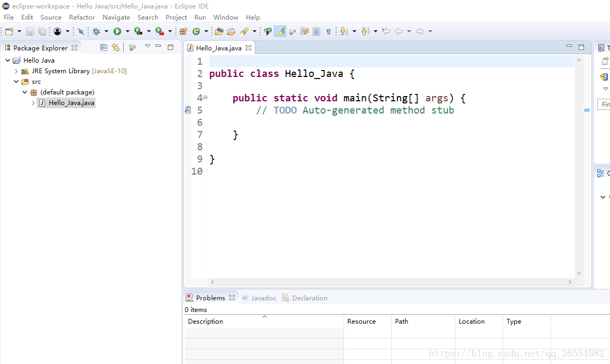Select Hello_Java.java in Package Explorer
This screenshot has height=364, width=610.
point(66,103)
